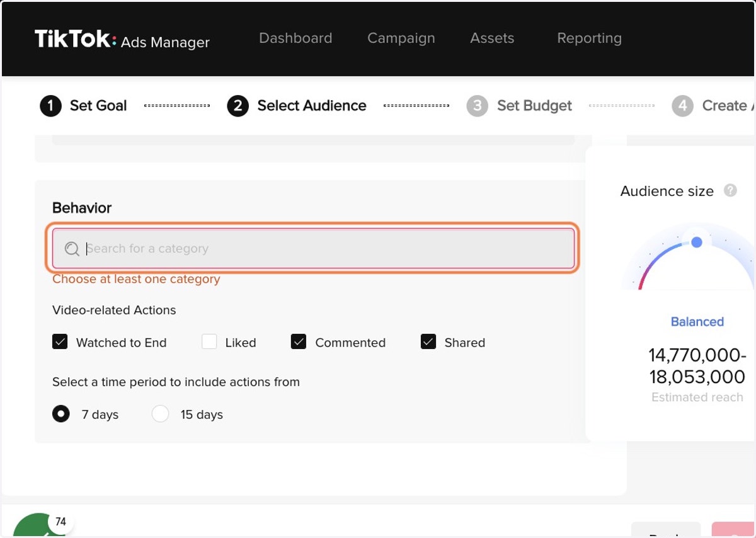Open the Reporting menu
The width and height of the screenshot is (756, 538).
(589, 38)
